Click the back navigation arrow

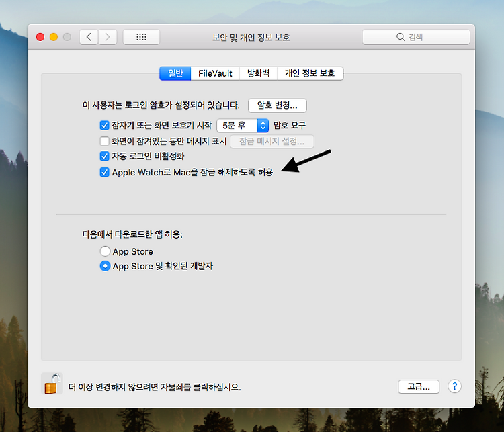89,37
